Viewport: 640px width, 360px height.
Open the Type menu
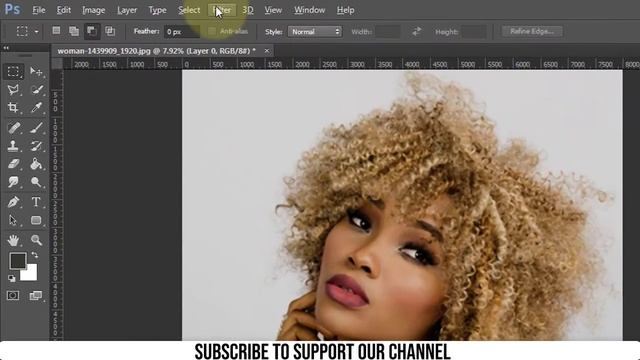(157, 10)
